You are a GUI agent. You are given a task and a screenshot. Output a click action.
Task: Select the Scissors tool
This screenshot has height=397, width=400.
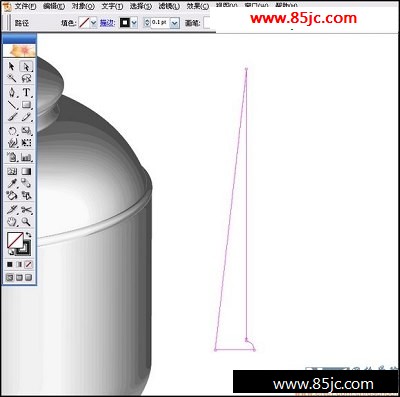[x=26, y=210]
